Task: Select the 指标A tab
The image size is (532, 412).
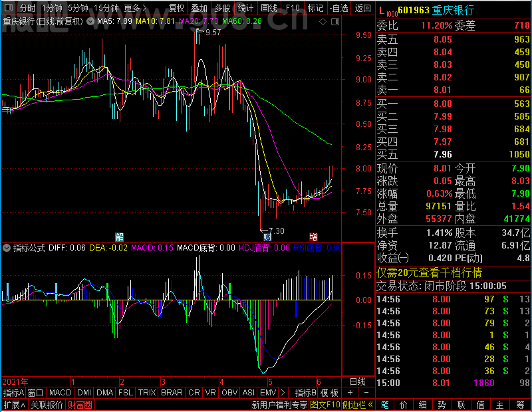Action: [x=13, y=393]
